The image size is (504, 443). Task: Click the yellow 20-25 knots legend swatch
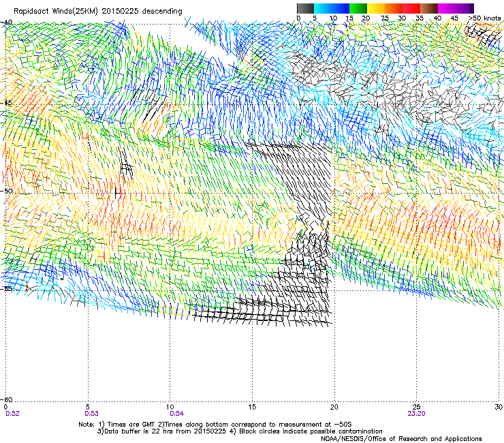(x=376, y=8)
